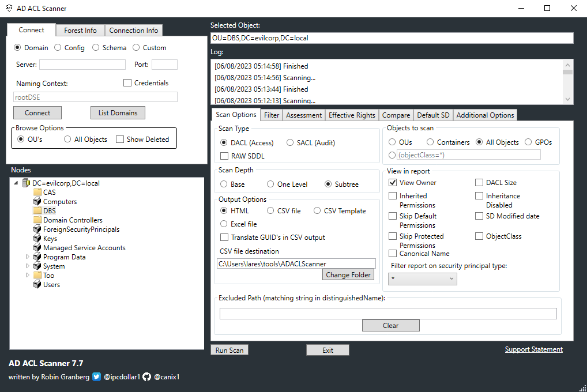Collapse the DC=evilcorp,DC=local root node

click(16, 183)
